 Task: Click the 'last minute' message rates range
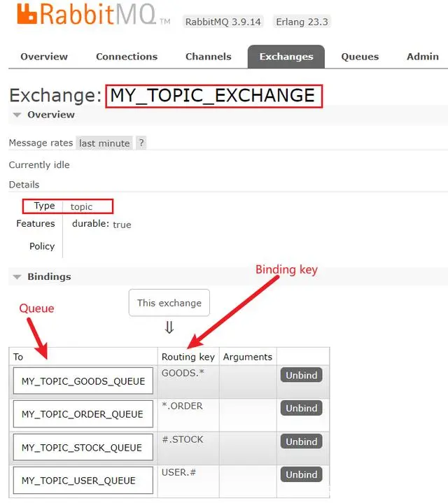pyautogui.click(x=104, y=143)
